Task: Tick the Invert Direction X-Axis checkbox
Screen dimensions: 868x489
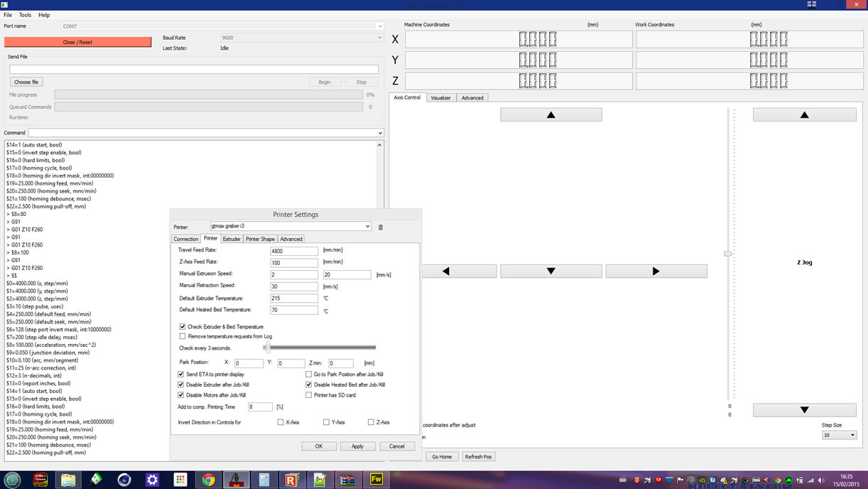Action: [x=281, y=422]
